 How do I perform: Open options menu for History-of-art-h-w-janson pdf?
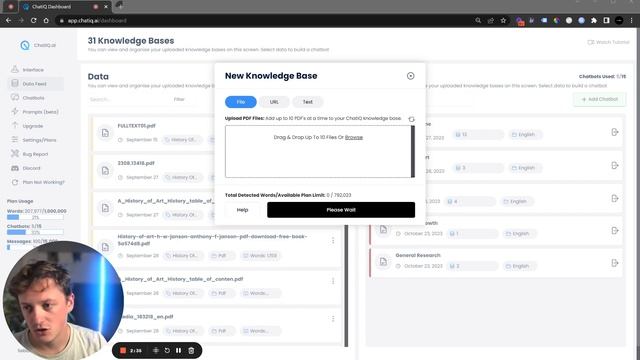coord(333,240)
